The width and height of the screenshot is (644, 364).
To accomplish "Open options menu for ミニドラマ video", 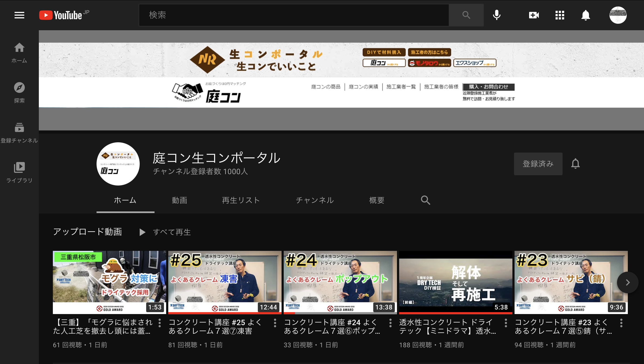I will tap(506, 323).
